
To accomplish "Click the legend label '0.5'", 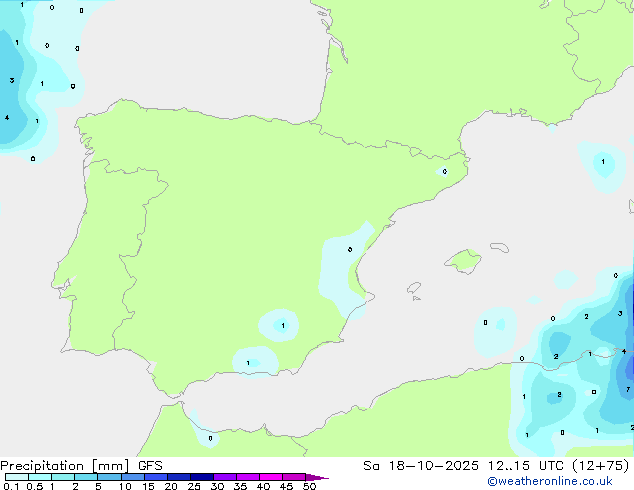I will tap(35, 486).
